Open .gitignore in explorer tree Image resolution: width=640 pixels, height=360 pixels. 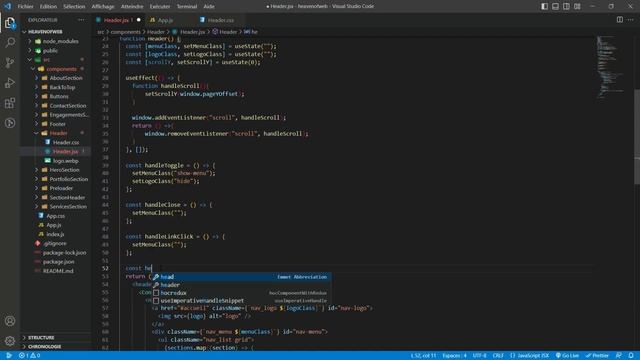(x=55, y=243)
